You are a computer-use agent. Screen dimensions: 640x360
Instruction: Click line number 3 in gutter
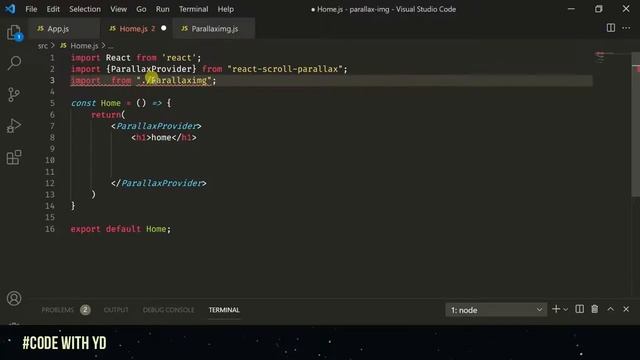[x=52, y=80]
